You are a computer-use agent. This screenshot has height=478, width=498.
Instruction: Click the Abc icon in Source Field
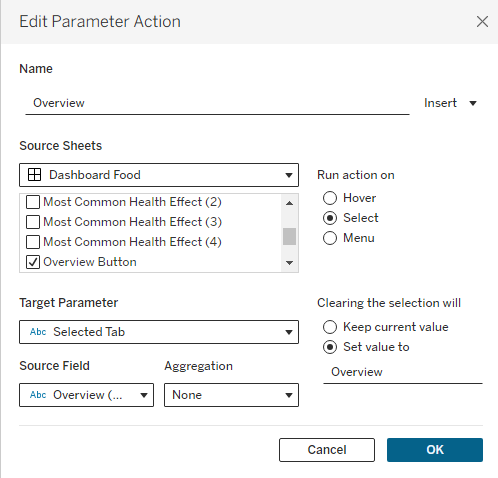(38, 395)
